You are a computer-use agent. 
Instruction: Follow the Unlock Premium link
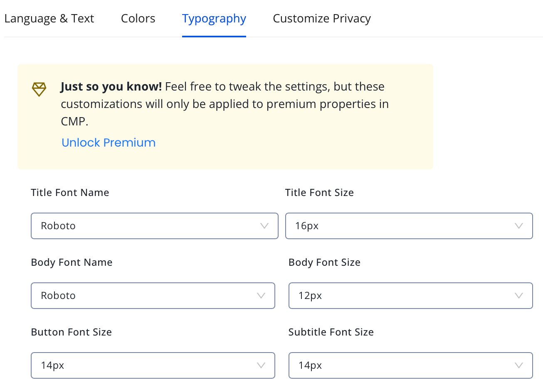coord(109,142)
